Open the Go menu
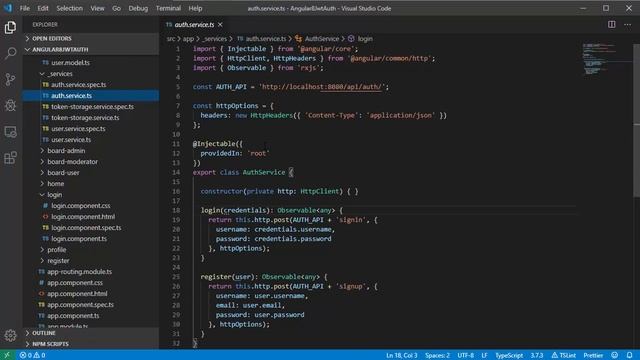The image size is (640, 360). [116, 8]
